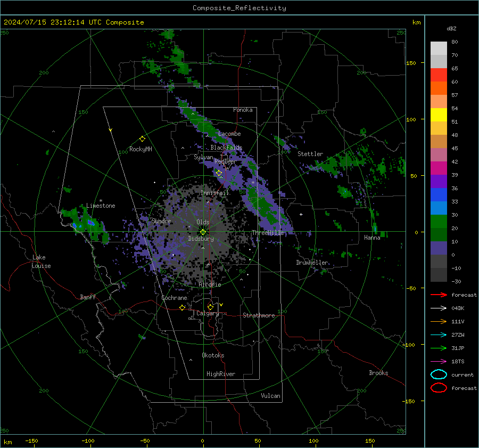This screenshot has width=479, height=448.
Task: Click the Brooks town label
Action: [x=378, y=373]
